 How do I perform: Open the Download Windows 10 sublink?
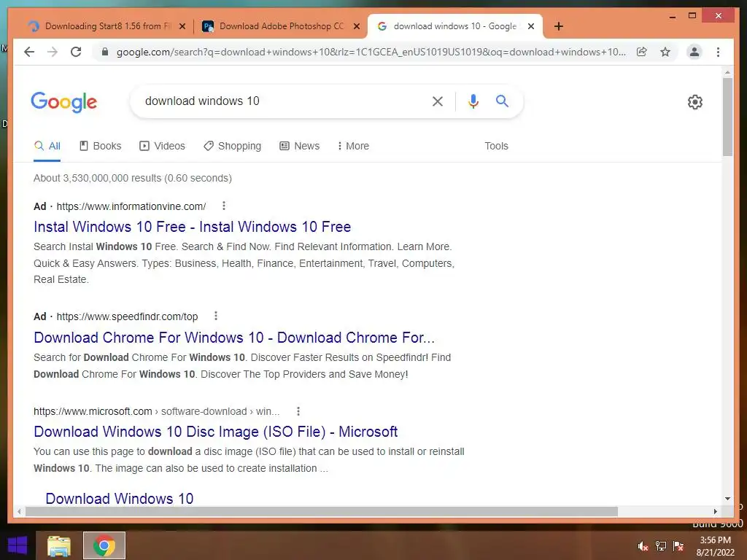coord(120,499)
